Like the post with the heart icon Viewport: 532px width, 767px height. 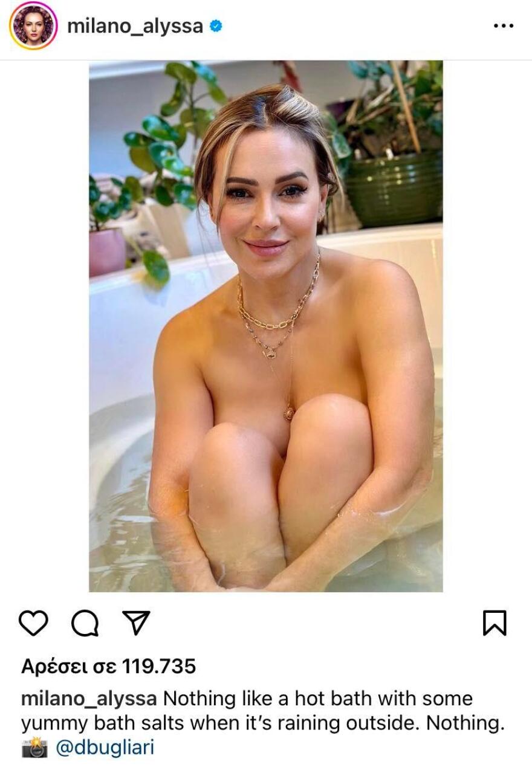[x=33, y=623]
